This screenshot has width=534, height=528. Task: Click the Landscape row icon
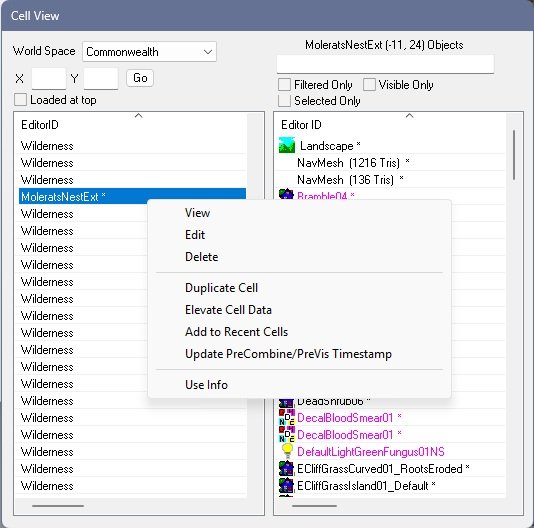coord(287,145)
